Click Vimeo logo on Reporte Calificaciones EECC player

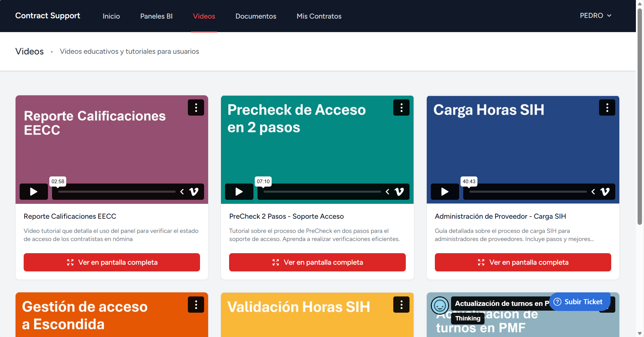[194, 192]
